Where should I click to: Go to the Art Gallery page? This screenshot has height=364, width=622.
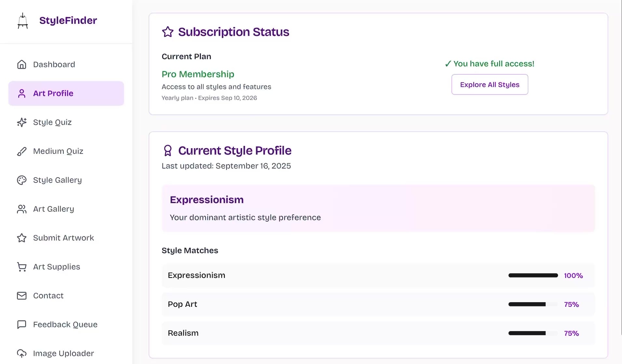tap(54, 209)
